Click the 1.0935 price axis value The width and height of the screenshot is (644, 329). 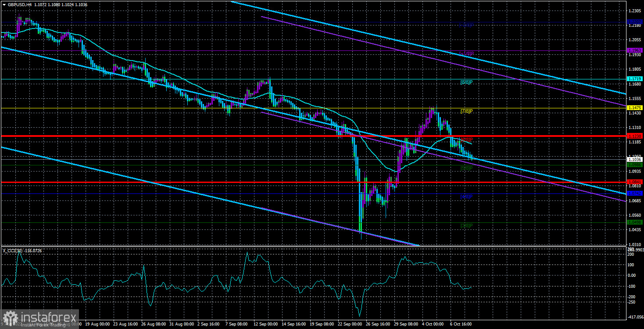coord(634,172)
